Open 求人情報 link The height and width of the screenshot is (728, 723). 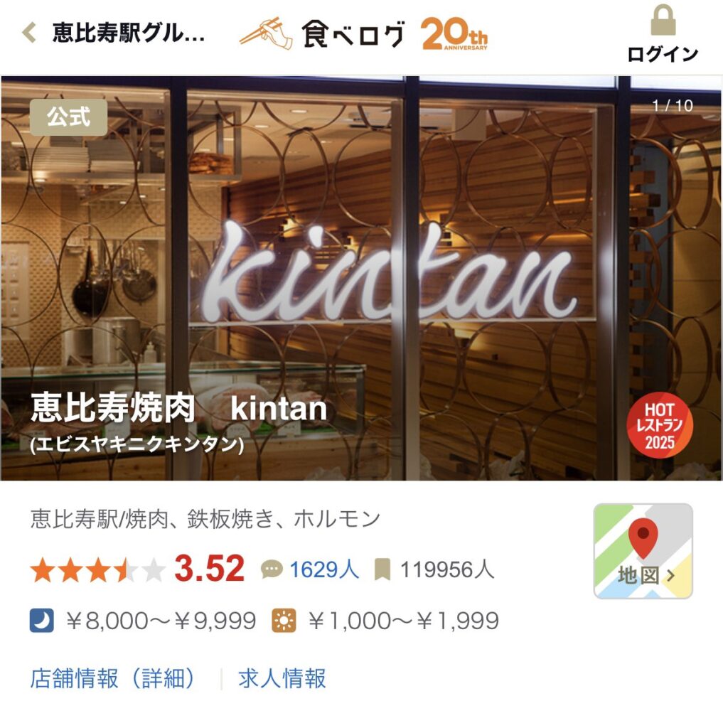coord(282,679)
